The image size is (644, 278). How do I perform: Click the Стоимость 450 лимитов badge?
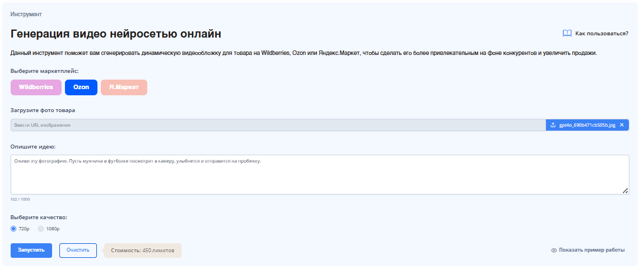pos(143,251)
